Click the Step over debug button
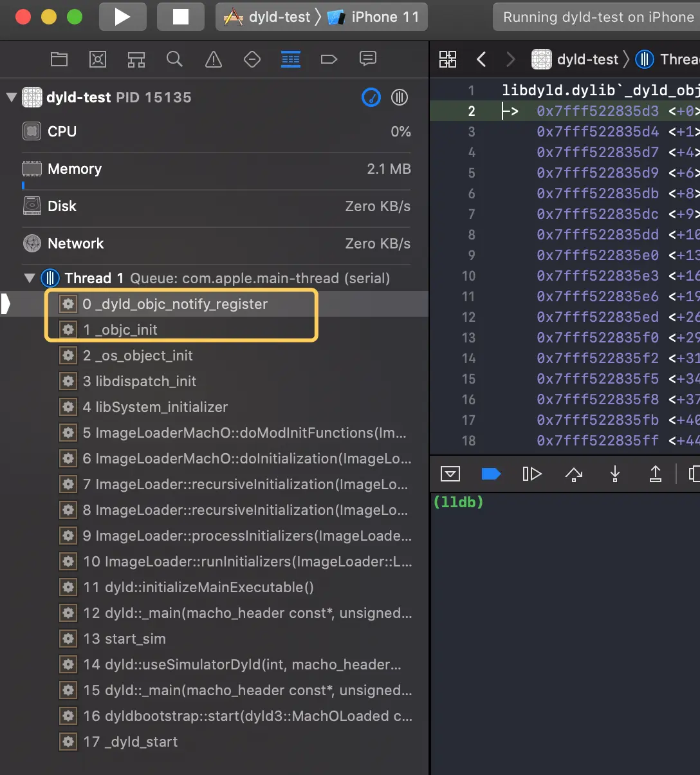700x775 pixels. [x=573, y=474]
